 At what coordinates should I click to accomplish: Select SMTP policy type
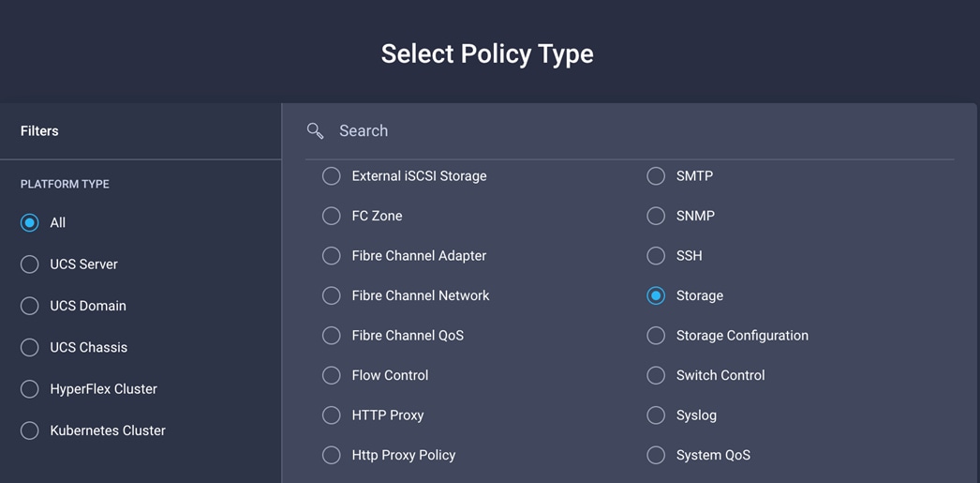656,175
